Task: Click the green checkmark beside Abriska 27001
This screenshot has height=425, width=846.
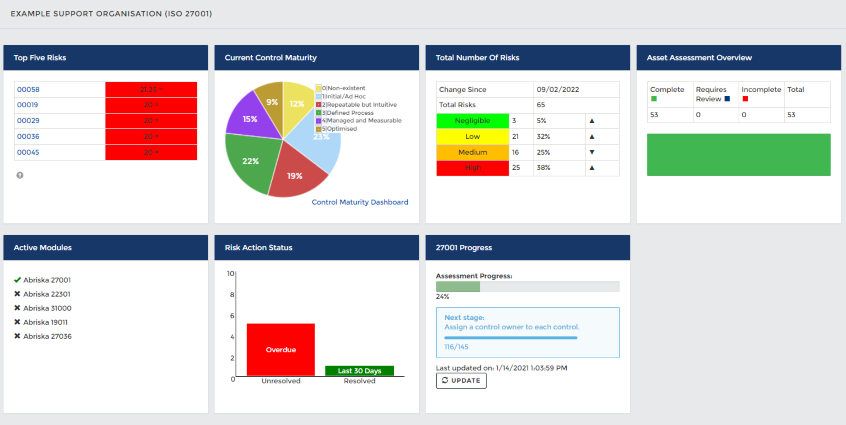Action: click(18, 280)
